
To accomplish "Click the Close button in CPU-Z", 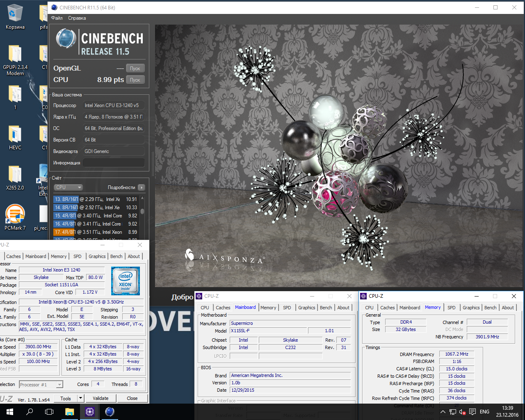I will click(x=132, y=398).
